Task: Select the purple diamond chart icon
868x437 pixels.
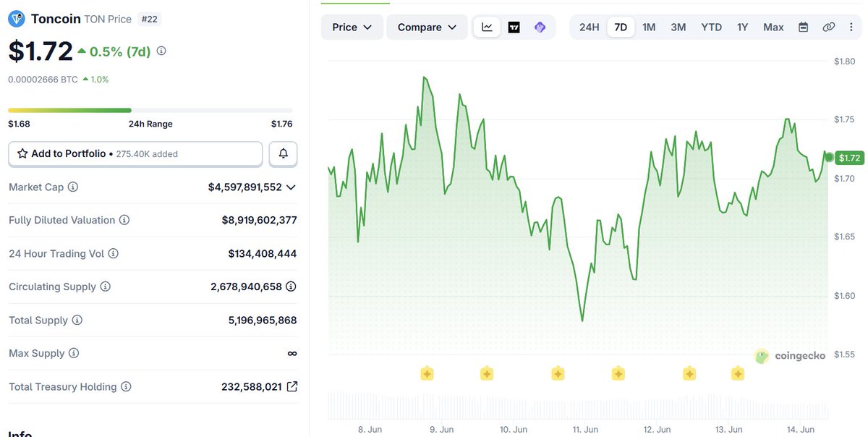Action: click(540, 27)
